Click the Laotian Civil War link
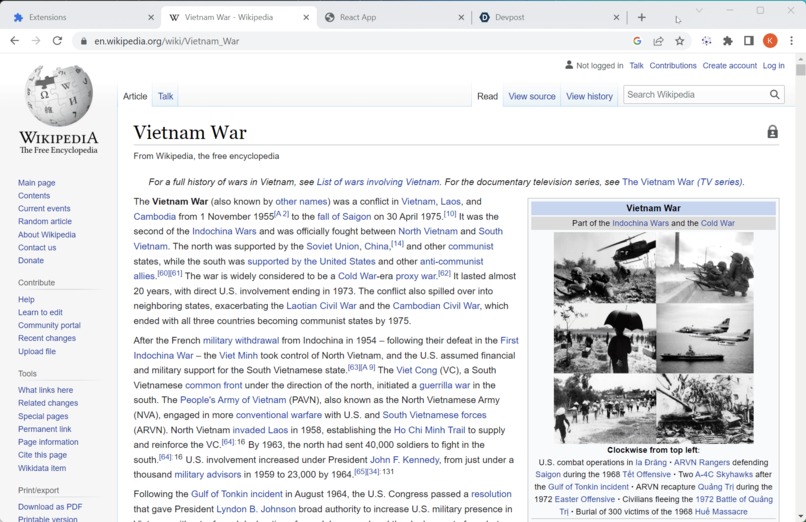The width and height of the screenshot is (806, 522). tap(321, 306)
